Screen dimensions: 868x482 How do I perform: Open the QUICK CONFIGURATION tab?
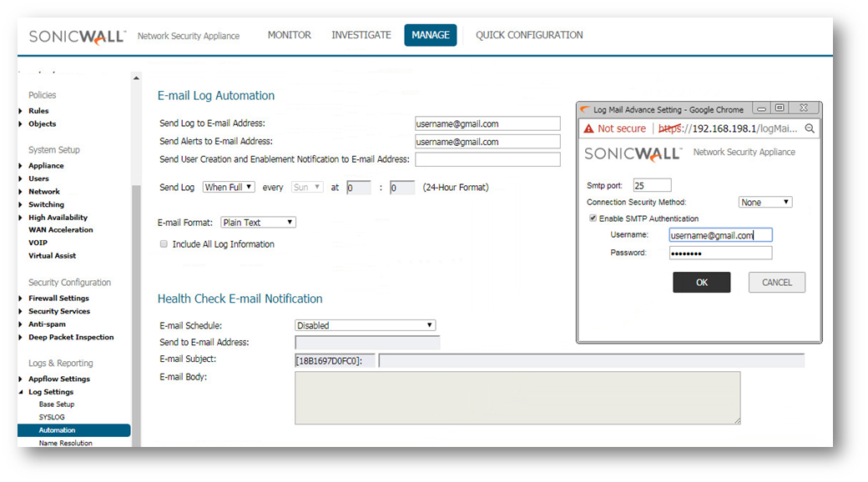point(529,35)
